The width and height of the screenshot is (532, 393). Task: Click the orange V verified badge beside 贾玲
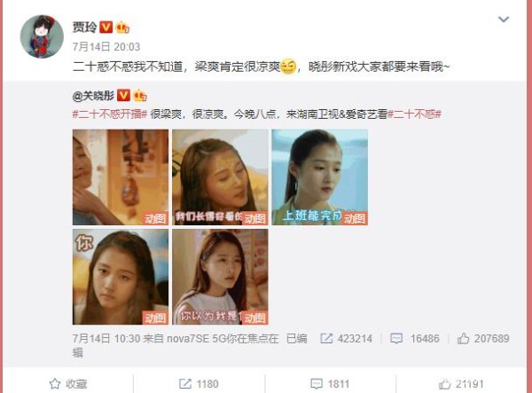click(106, 28)
